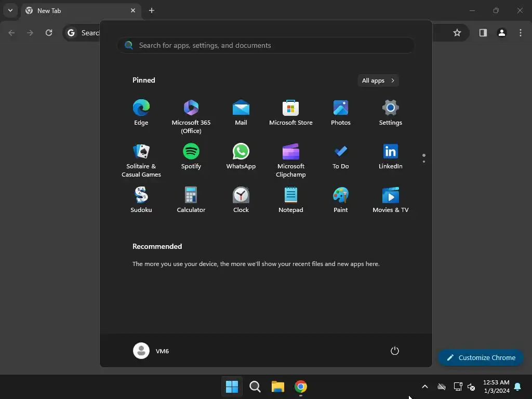
Task: Open the Mail app
Action: (x=241, y=113)
